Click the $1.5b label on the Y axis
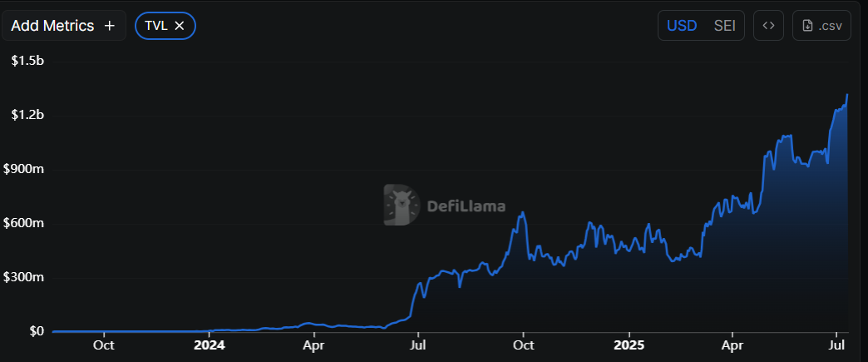Viewport: 868px width, 362px height. point(27,61)
